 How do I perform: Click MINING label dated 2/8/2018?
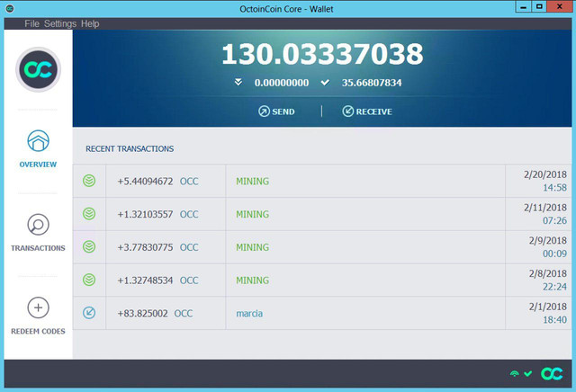coord(252,281)
